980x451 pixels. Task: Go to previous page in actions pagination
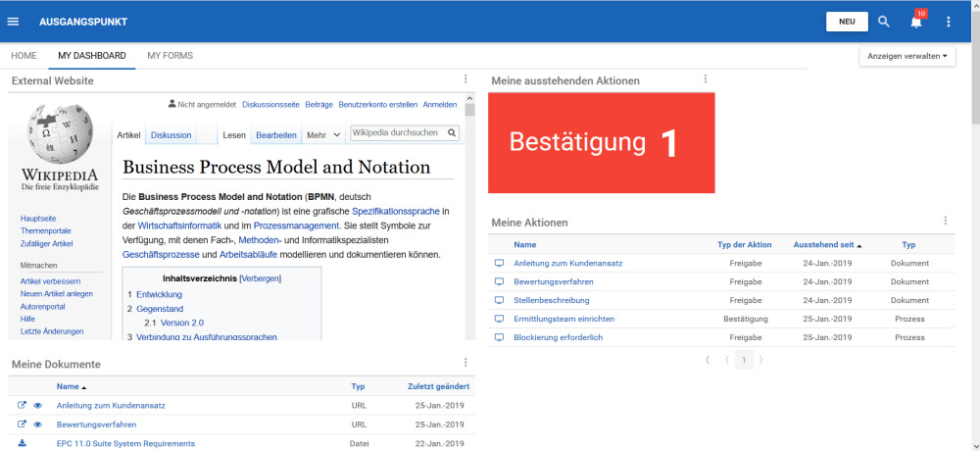pyautogui.click(x=727, y=360)
